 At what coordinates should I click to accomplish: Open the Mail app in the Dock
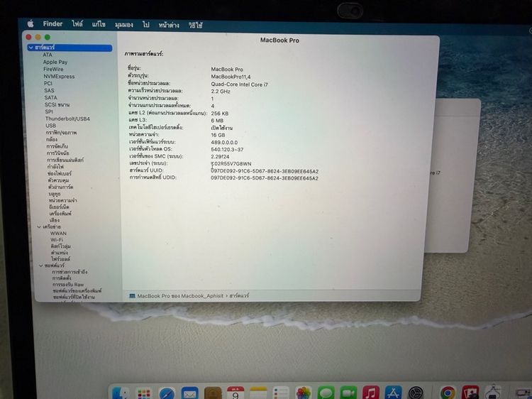[x=189, y=393]
